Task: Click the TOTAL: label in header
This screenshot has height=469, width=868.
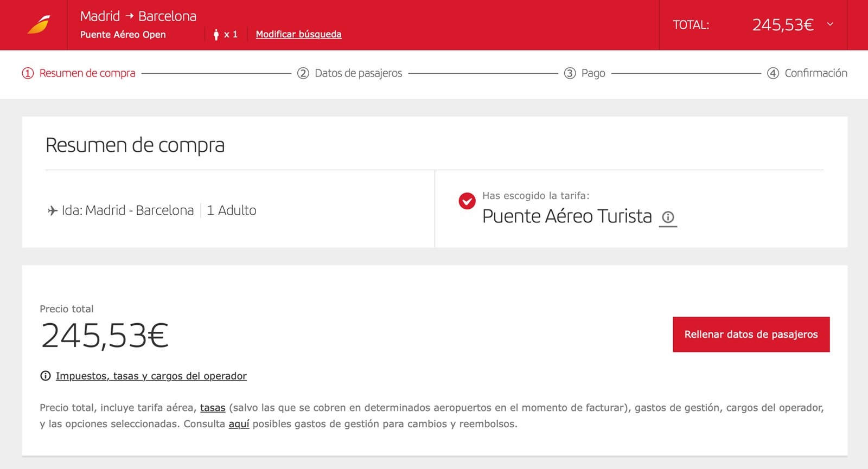Action: [691, 25]
